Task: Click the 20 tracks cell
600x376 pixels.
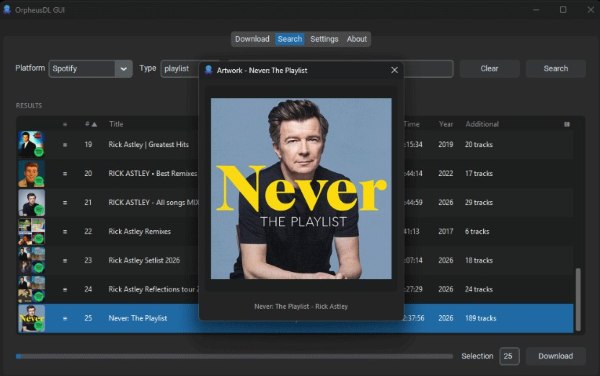Action: [x=479, y=145]
